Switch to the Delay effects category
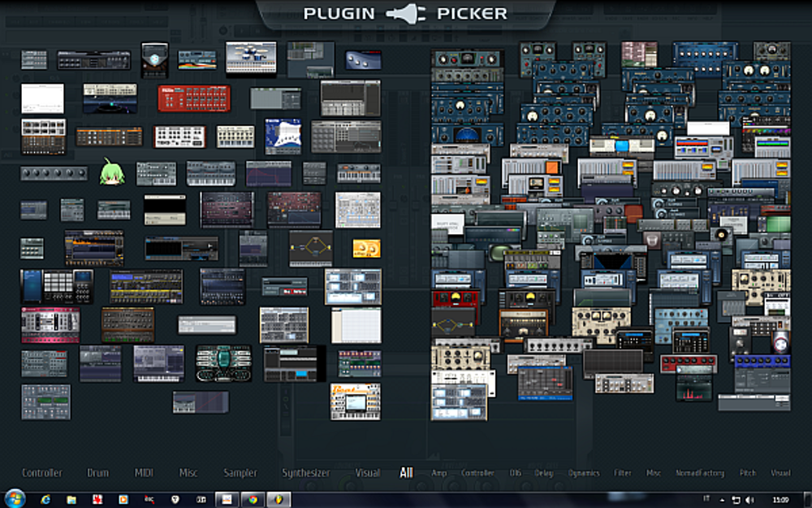Image resolution: width=812 pixels, height=508 pixels. [x=543, y=473]
